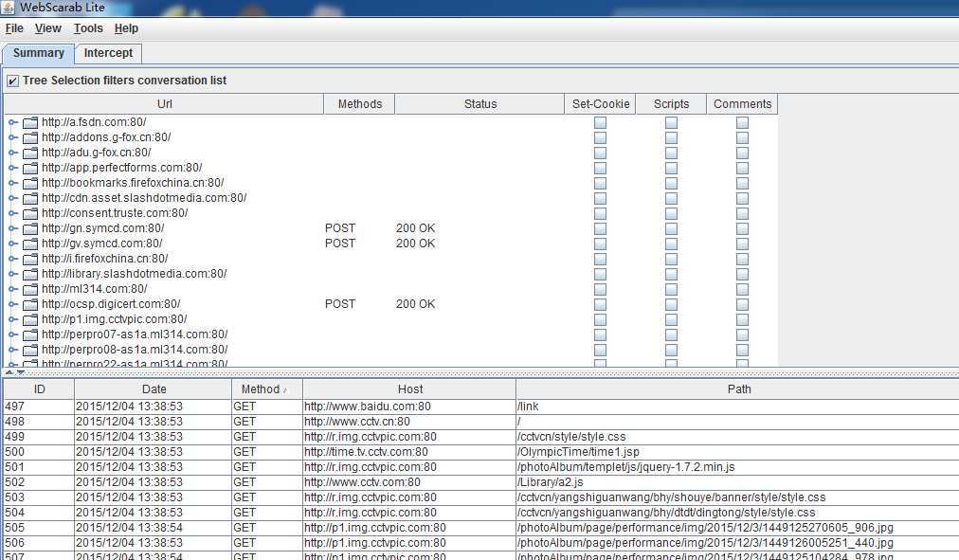
Task: Click the Path column header
Action: pos(738,388)
